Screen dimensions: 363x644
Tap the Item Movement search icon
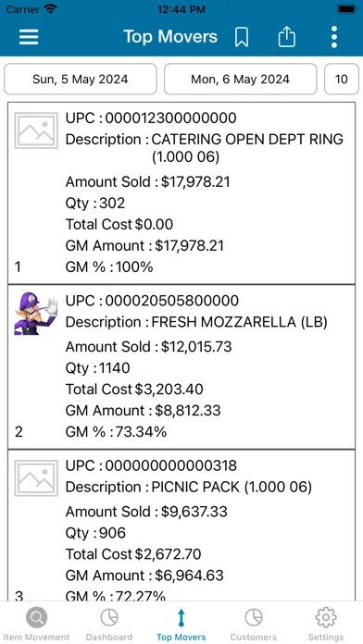click(x=36, y=617)
